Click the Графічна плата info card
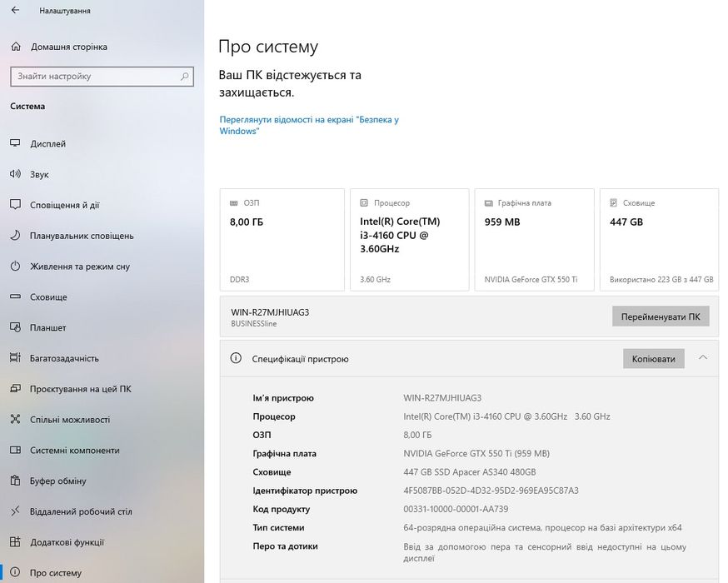728x583 pixels. 534,240
